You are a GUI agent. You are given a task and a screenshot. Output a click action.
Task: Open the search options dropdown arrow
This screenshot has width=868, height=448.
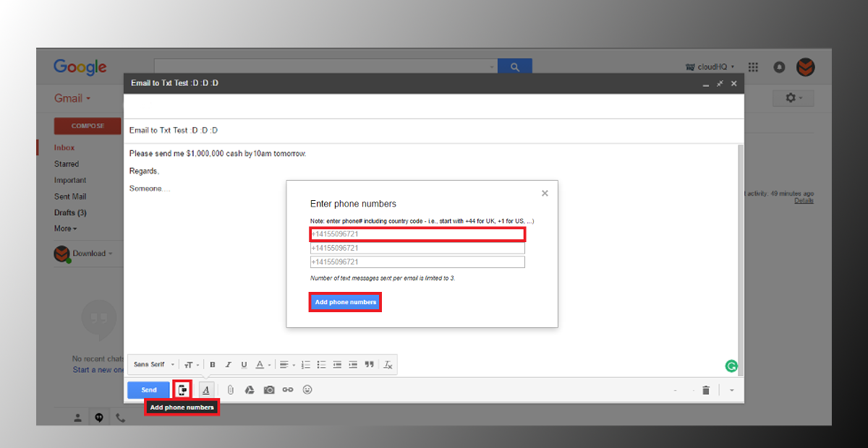tap(493, 66)
